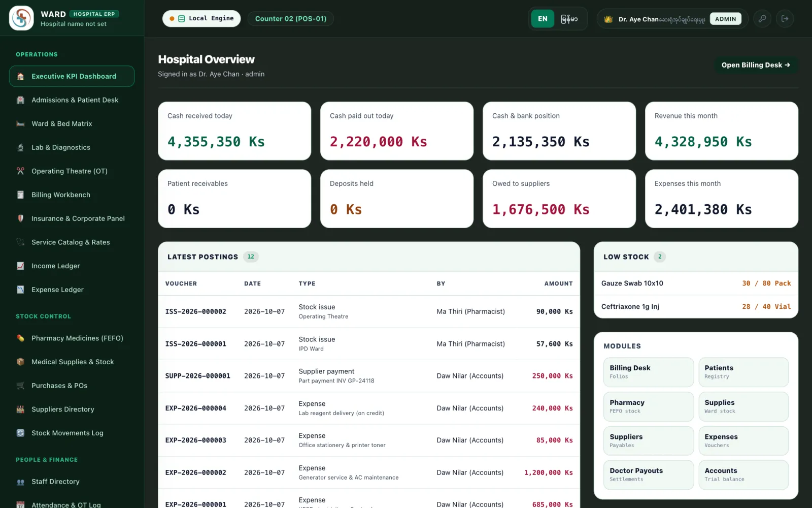
Task: Click the people icon for Staff Directory
Action: (20, 482)
